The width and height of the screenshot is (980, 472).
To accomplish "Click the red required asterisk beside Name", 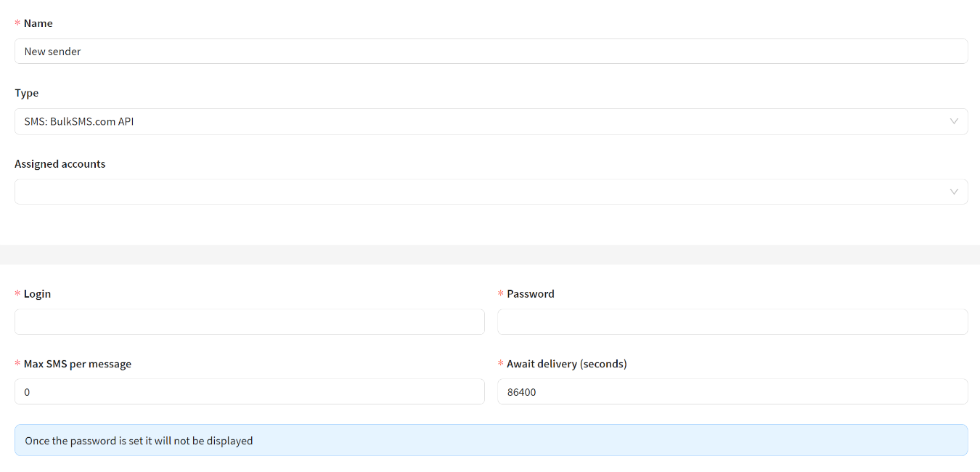I will pos(17,24).
